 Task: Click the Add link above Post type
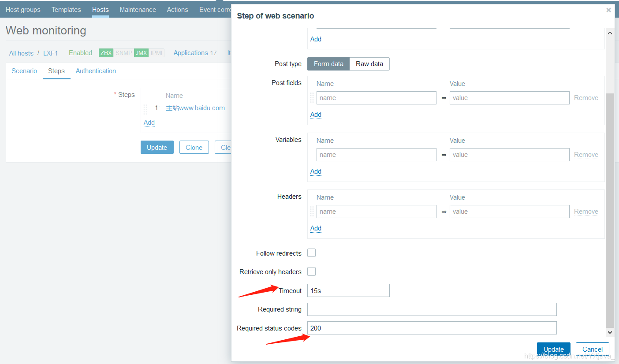[316, 39]
